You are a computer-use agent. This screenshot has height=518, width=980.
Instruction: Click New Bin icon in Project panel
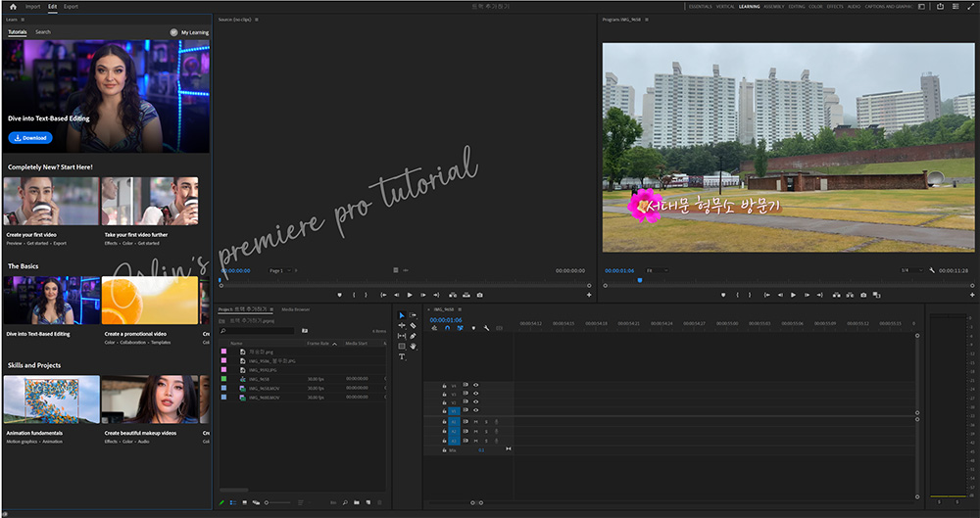[357, 502]
